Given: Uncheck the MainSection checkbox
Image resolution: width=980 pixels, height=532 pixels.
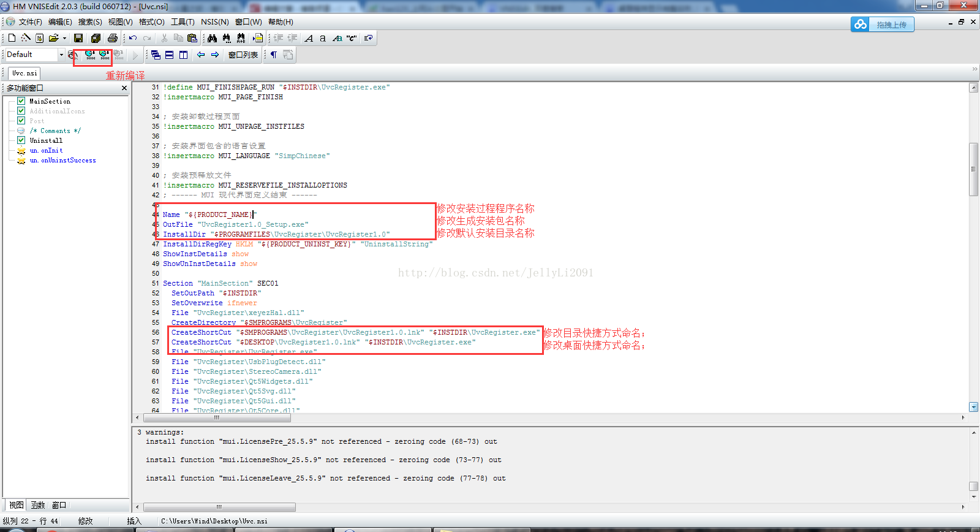Looking at the screenshot, I should (21, 101).
